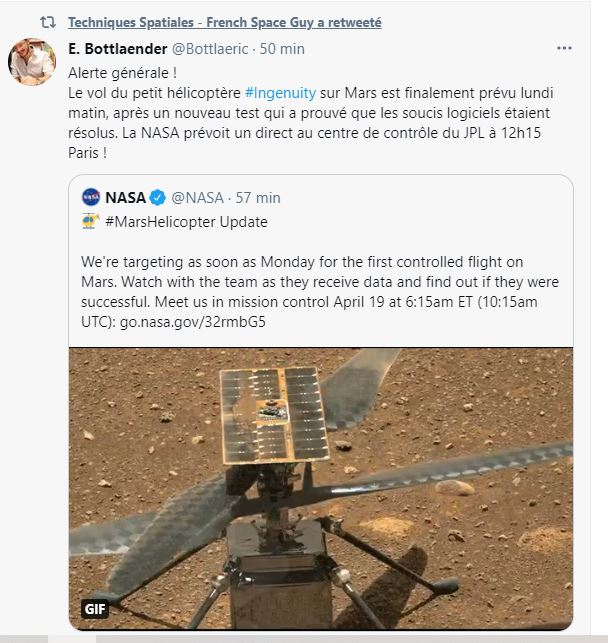Click the #MarsHelicopter Update line
Image resolution: width=608 pixels, height=643 pixels.
tap(186, 222)
